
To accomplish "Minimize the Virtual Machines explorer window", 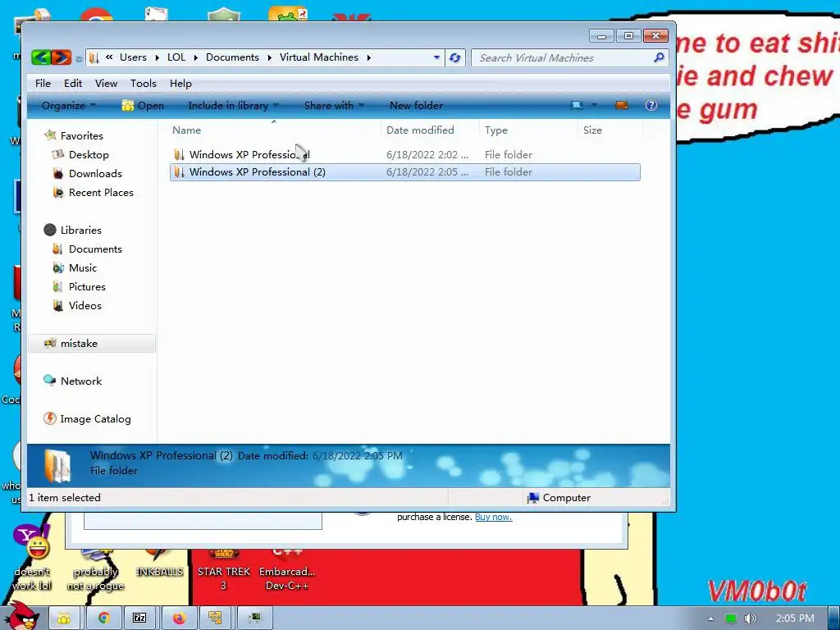I will tap(601, 36).
